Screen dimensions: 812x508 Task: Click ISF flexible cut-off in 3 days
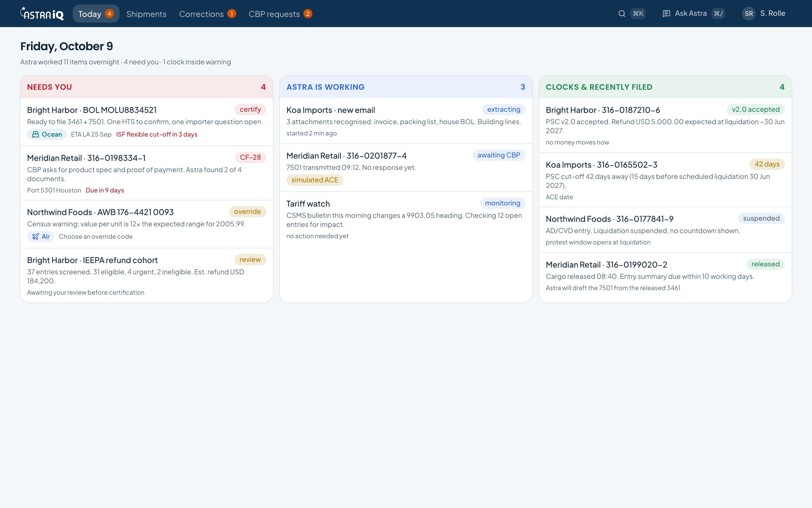coord(157,134)
